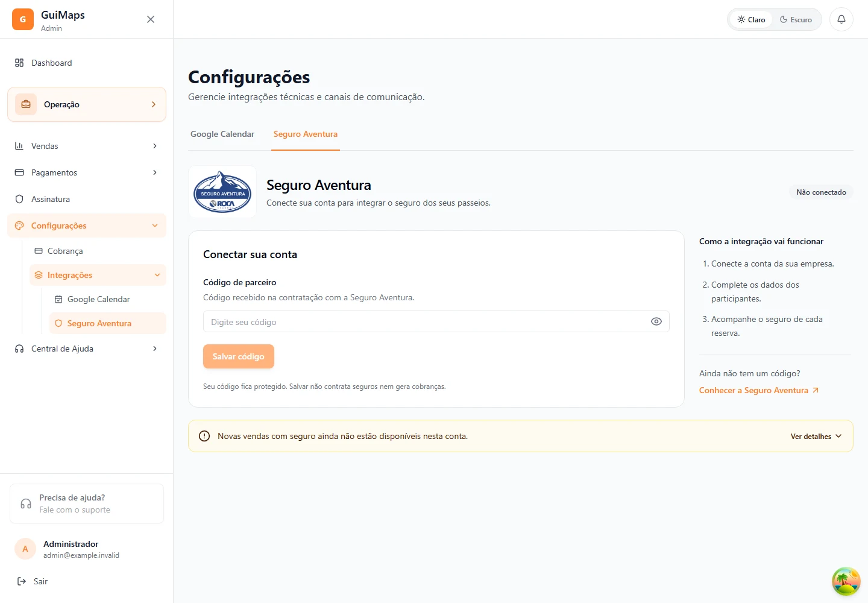Click the Seguro Aventura mountain logo

tap(222, 192)
